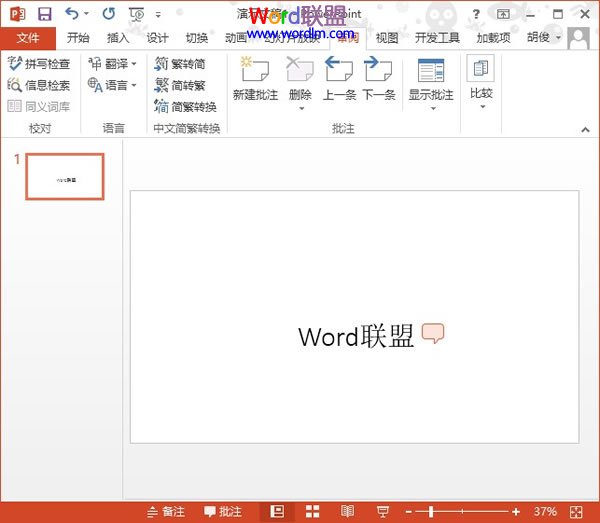Go to previous comment 上一条
This screenshot has height=523, width=600.
pos(339,78)
